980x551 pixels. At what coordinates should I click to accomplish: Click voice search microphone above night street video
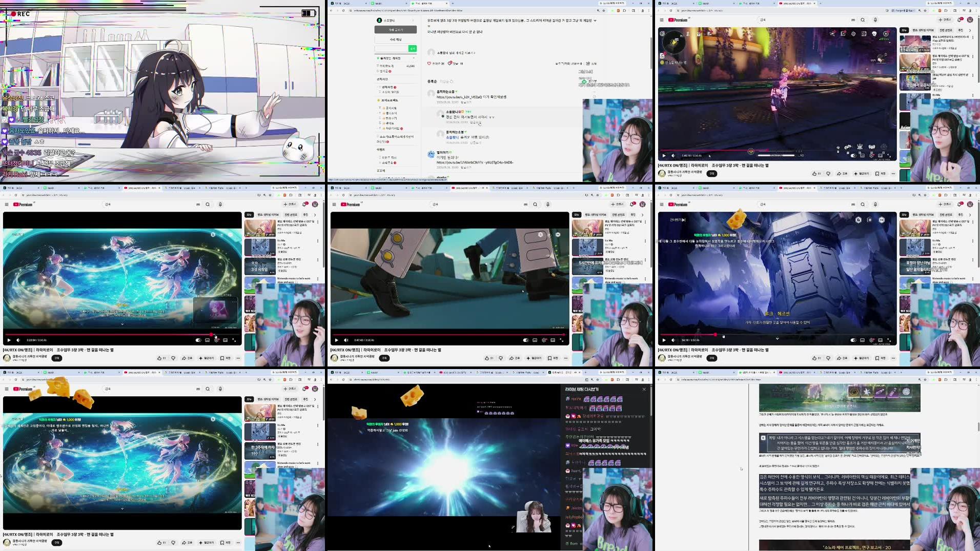(x=875, y=20)
